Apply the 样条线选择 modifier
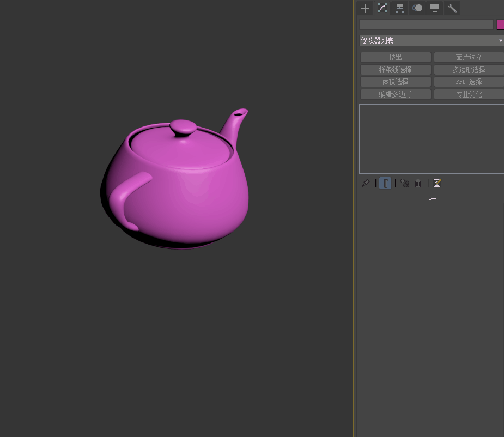This screenshot has width=504, height=437. coord(396,70)
